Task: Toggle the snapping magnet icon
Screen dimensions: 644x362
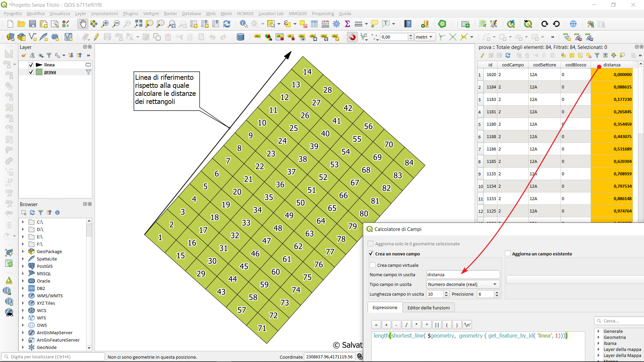Action: coord(352,37)
